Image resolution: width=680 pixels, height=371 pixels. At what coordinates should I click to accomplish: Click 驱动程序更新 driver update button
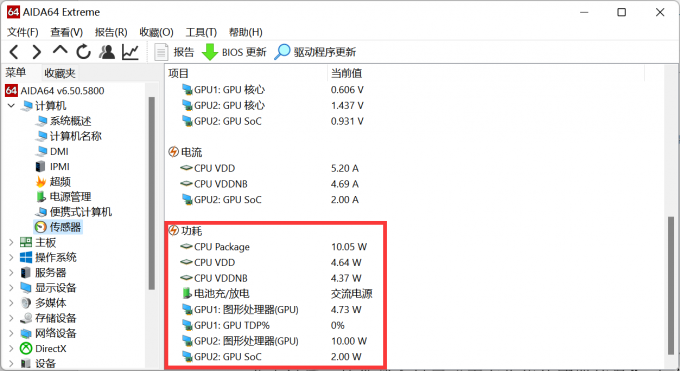pyautogui.click(x=315, y=52)
